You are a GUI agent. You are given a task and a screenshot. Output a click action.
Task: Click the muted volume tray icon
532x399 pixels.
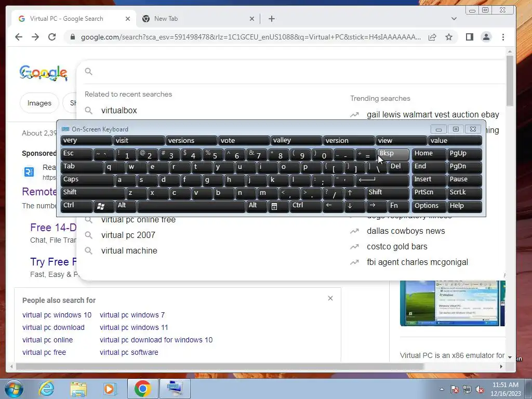point(480,390)
